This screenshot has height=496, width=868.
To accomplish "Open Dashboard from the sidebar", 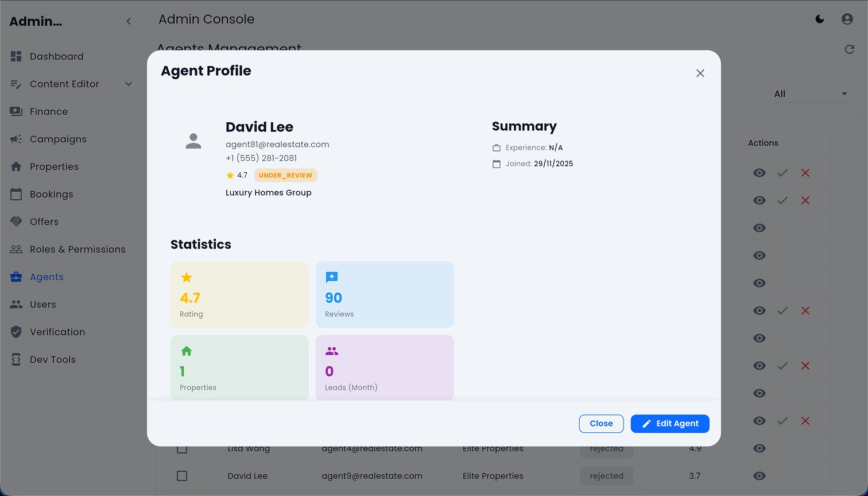I will tap(56, 56).
